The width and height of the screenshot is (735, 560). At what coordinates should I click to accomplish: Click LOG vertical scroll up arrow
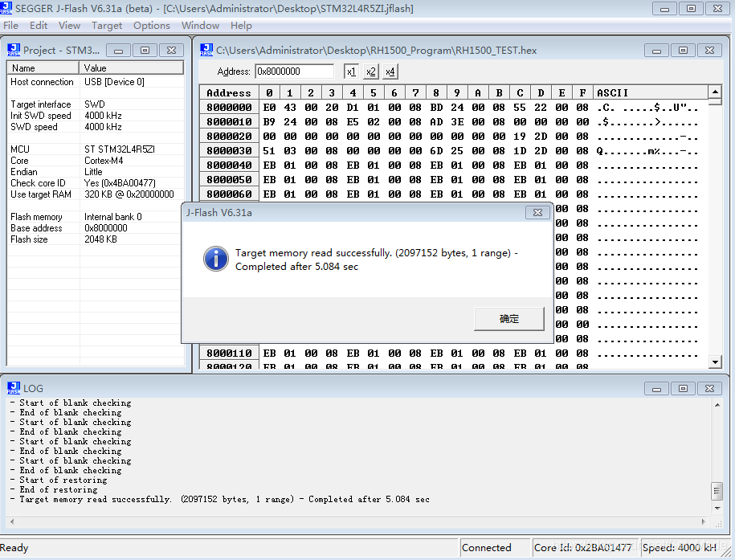click(x=717, y=405)
